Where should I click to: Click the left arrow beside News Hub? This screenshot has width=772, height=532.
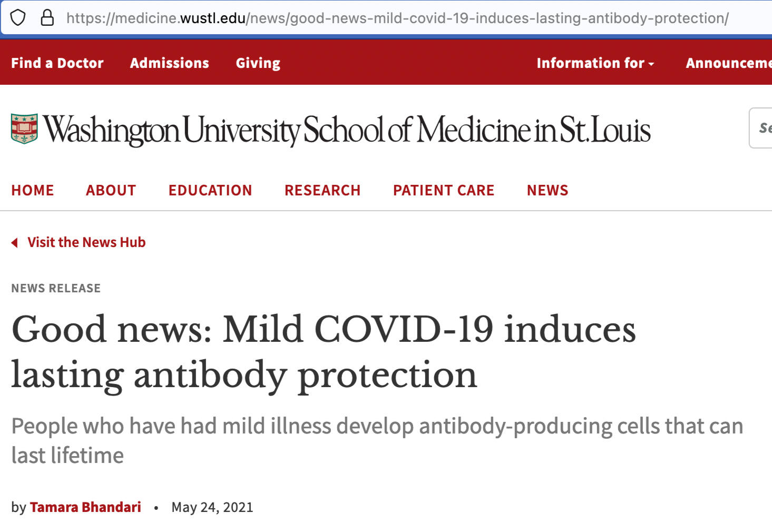(x=15, y=242)
